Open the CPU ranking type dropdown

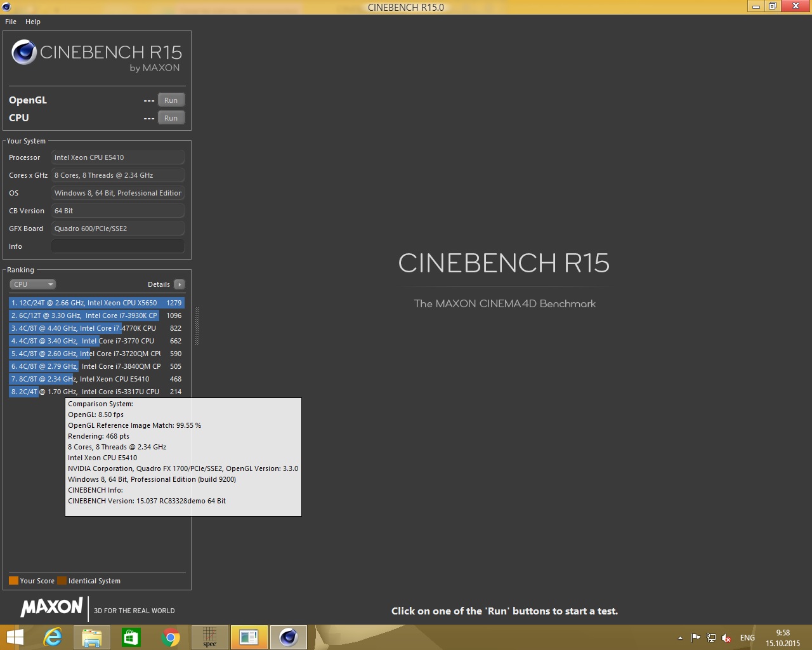[33, 284]
